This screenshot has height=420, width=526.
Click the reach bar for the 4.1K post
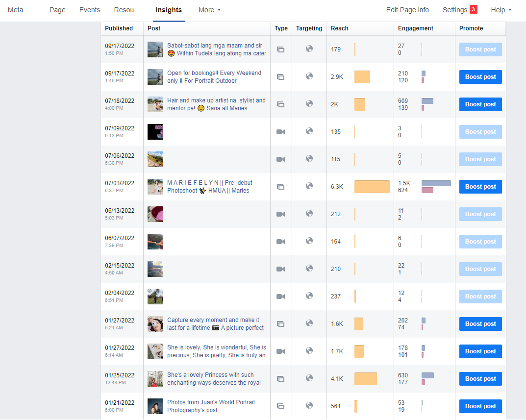click(366, 379)
